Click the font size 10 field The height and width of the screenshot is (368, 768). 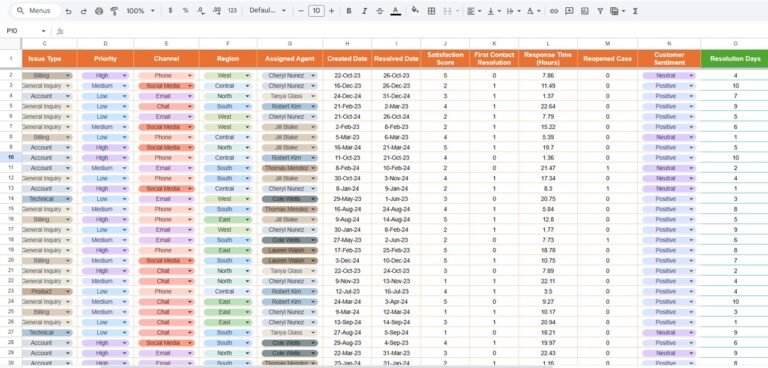tap(316, 11)
